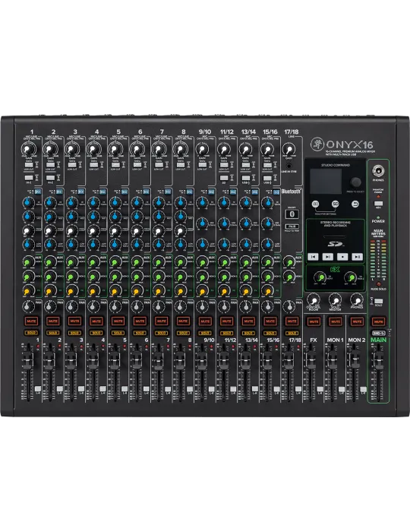Click the Solo Master level knob
The height and width of the screenshot is (532, 410).
click(x=335, y=300)
